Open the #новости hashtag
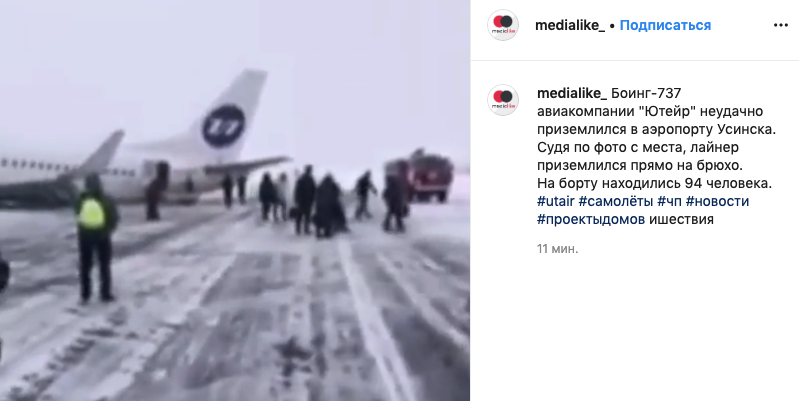799x401 pixels. [x=717, y=201]
